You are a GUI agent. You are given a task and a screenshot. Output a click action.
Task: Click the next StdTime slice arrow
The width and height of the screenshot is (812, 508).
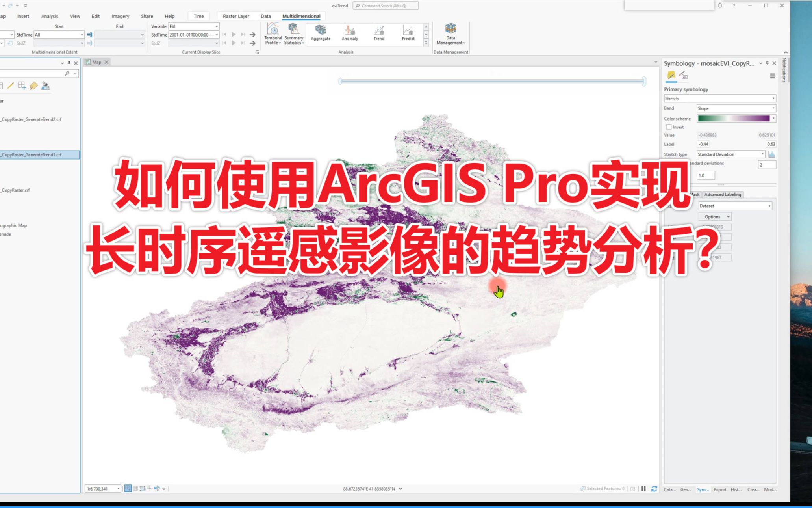[252, 35]
